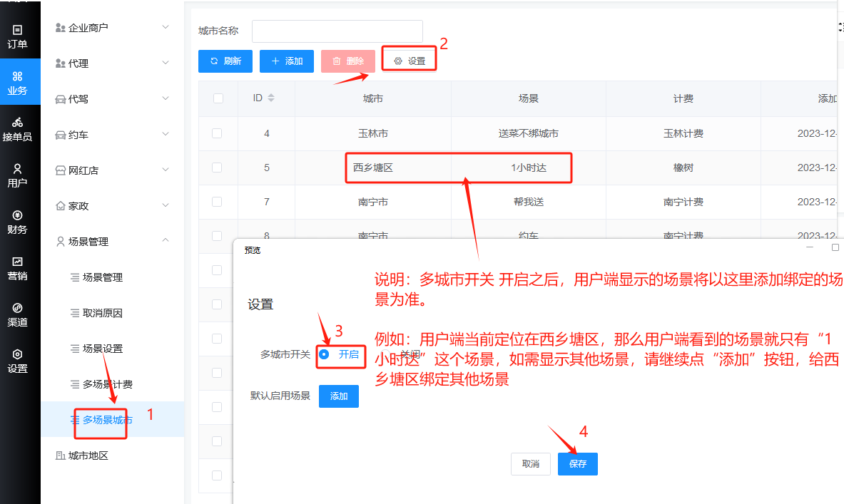Click 取消 in the settings dialog
The height and width of the screenshot is (504, 844).
(531, 463)
